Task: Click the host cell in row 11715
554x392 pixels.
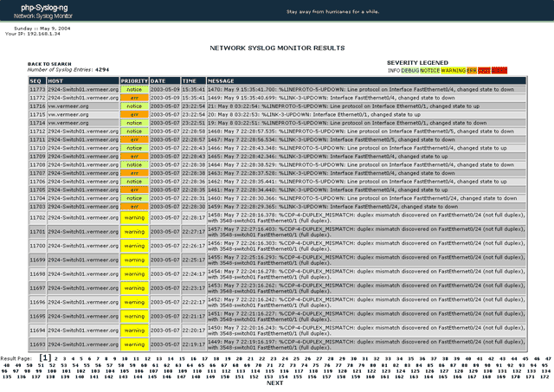Action: point(83,115)
